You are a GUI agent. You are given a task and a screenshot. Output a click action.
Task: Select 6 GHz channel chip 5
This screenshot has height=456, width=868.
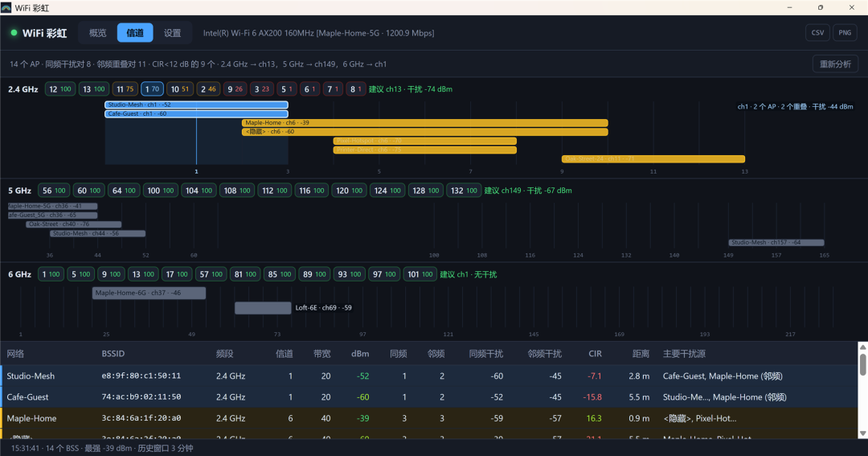tap(81, 274)
